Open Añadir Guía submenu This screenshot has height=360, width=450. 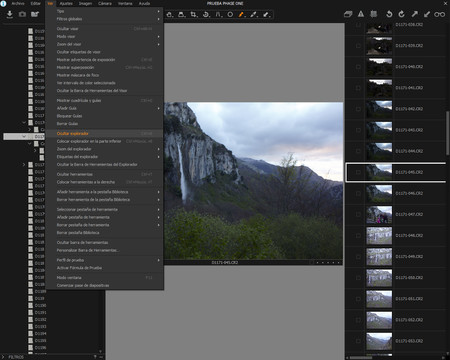(x=105, y=108)
